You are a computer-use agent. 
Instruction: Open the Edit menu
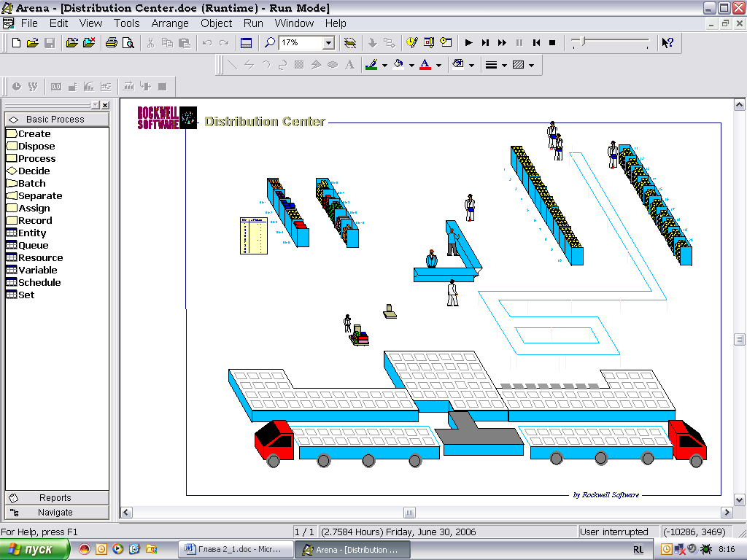coord(58,23)
